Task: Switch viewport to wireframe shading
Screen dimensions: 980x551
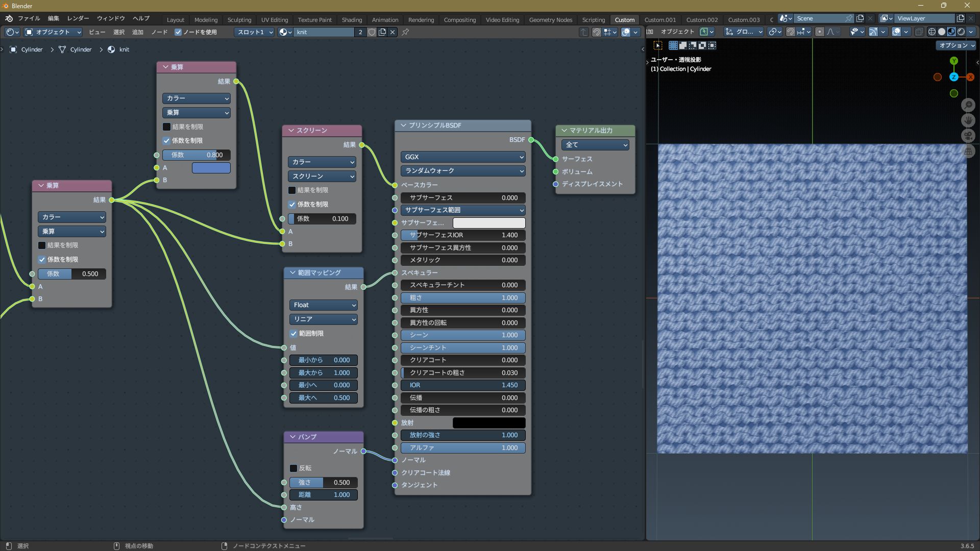Action: click(x=932, y=32)
